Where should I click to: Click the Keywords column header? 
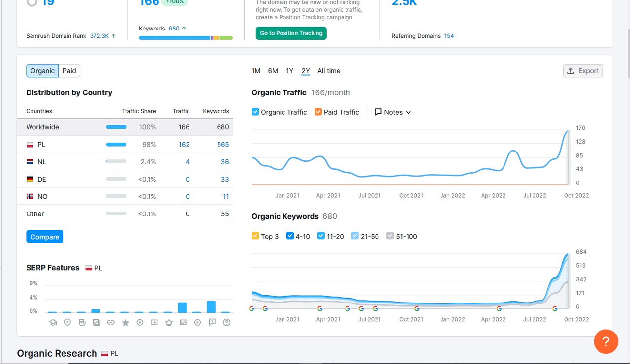point(216,111)
